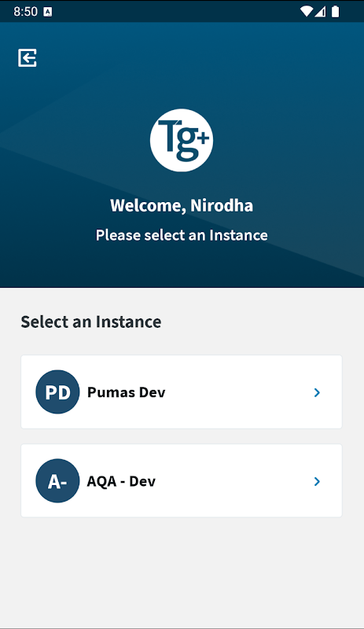The width and height of the screenshot is (364, 629).
Task: Open AQA - Dev using its chevron arrow
Action: pos(317,481)
